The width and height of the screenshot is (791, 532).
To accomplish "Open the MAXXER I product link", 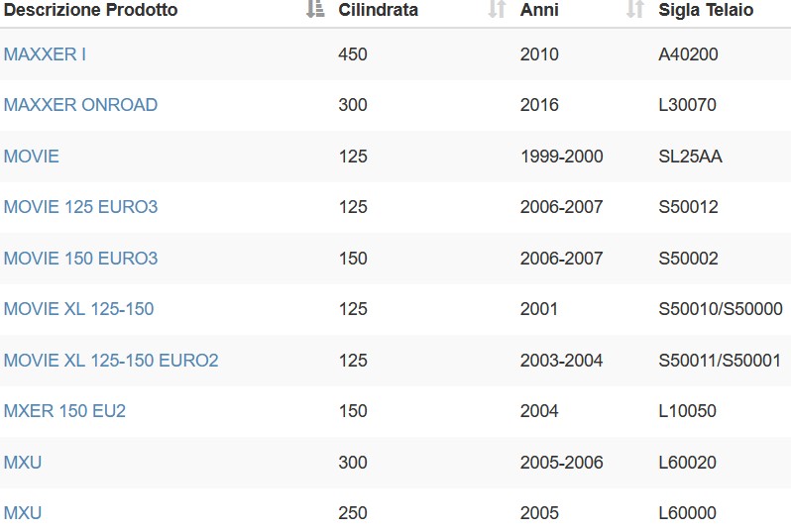I will (x=45, y=53).
